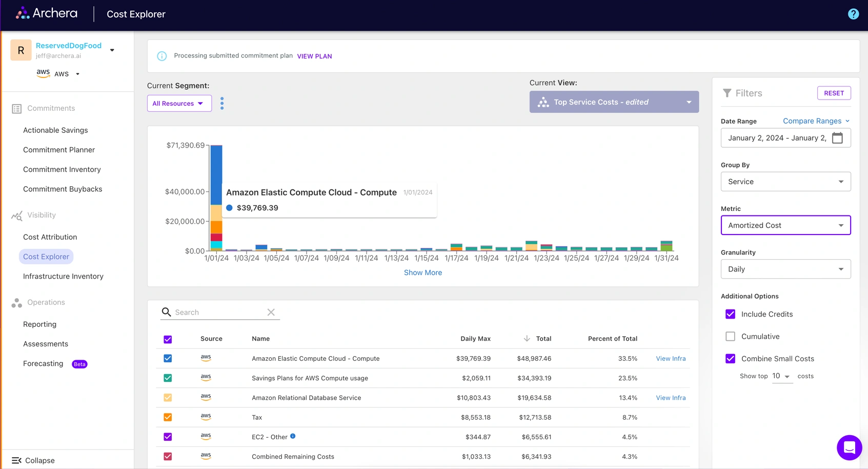Click AWS source icon in Tax row

coord(206,417)
